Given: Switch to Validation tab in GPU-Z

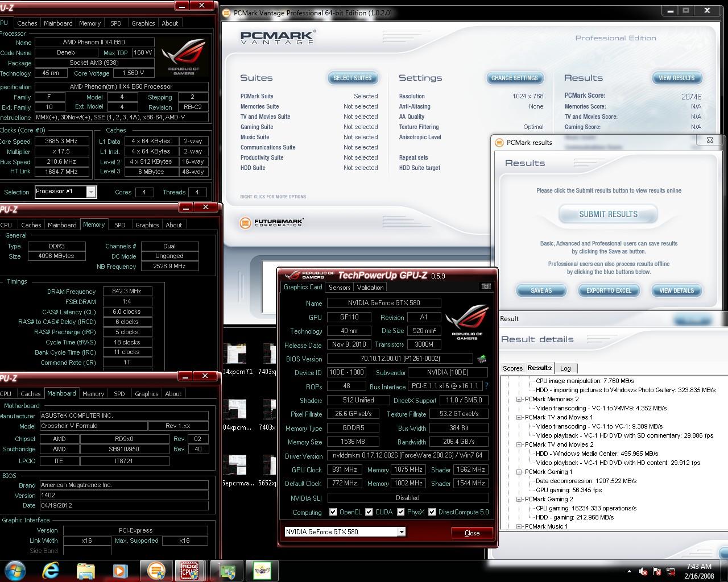Looking at the screenshot, I should click(370, 288).
